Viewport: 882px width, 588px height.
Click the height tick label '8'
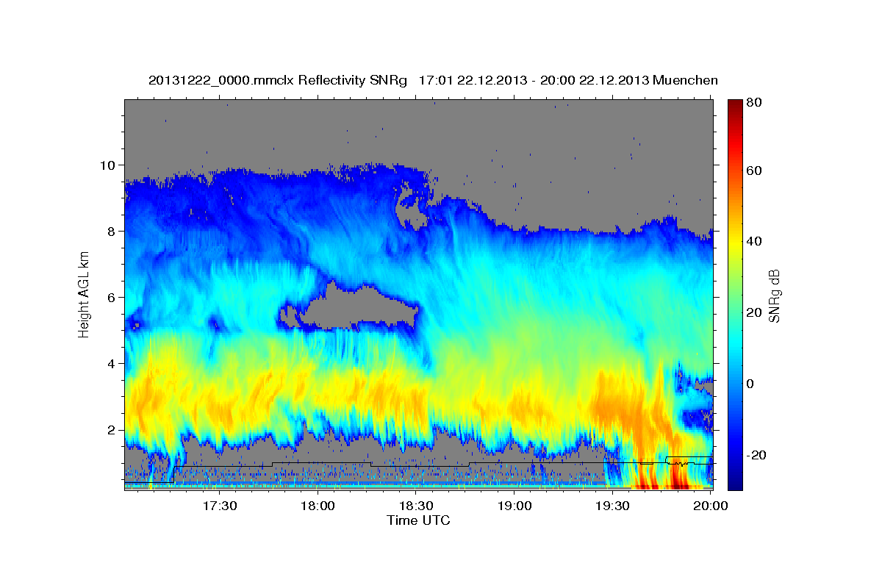click(113, 231)
